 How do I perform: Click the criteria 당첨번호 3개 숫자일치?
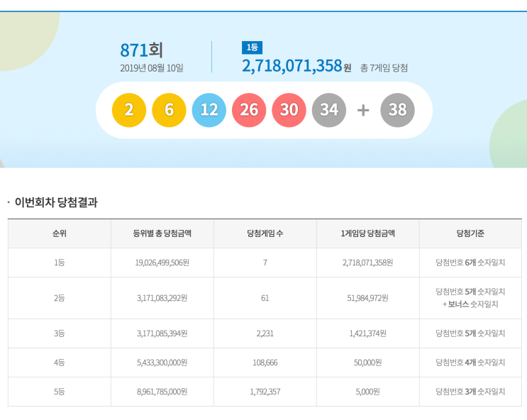[470, 392]
